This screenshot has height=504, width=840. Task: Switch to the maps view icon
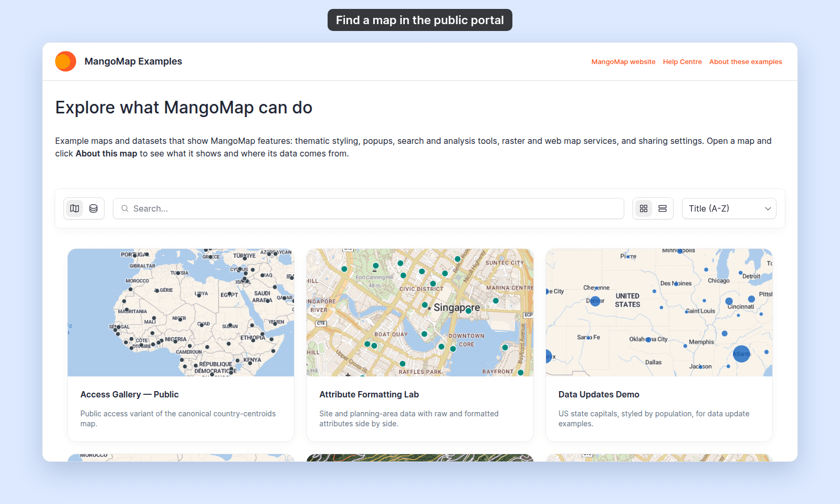[75, 208]
